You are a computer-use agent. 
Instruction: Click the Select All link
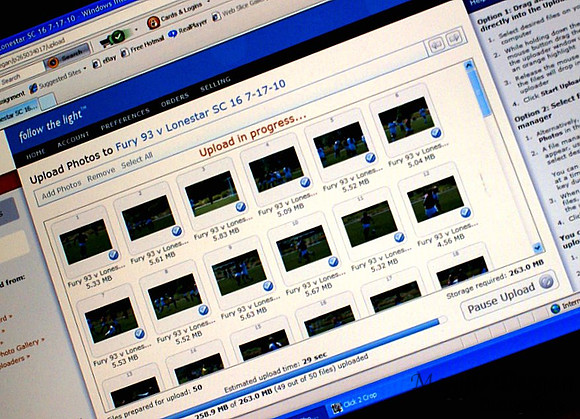tap(137, 161)
